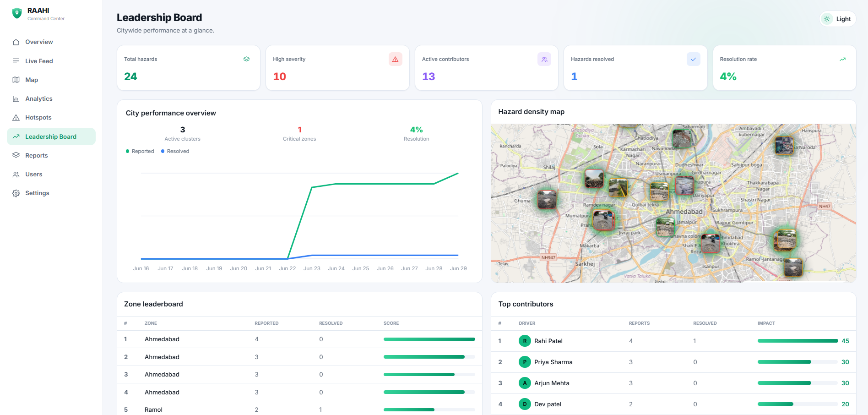868x415 pixels.
Task: Open the Hotspots warning icon in sidebar
Action: tap(16, 118)
